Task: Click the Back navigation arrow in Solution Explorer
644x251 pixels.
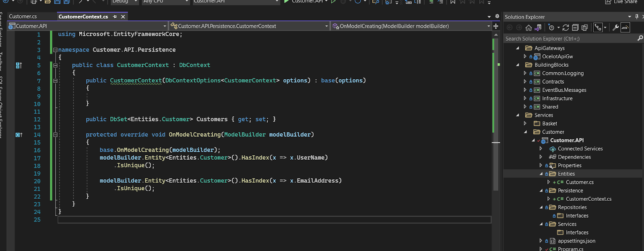Action: coord(510,28)
